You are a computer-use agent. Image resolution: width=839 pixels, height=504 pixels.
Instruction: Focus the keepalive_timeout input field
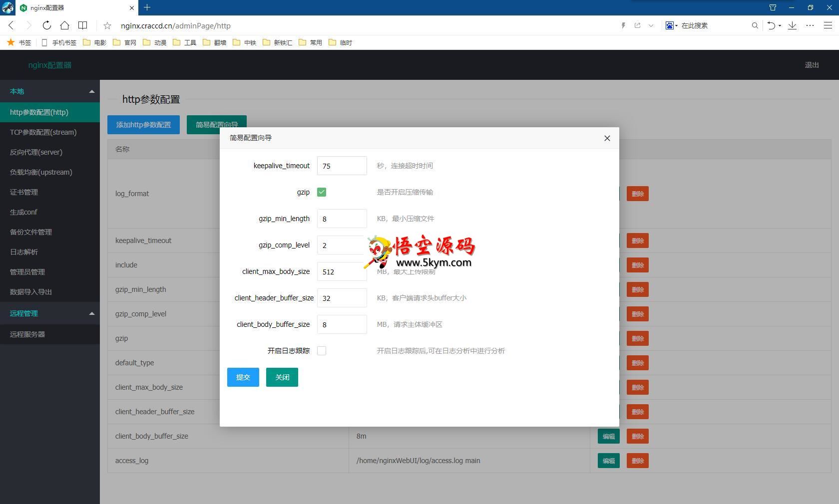(342, 166)
